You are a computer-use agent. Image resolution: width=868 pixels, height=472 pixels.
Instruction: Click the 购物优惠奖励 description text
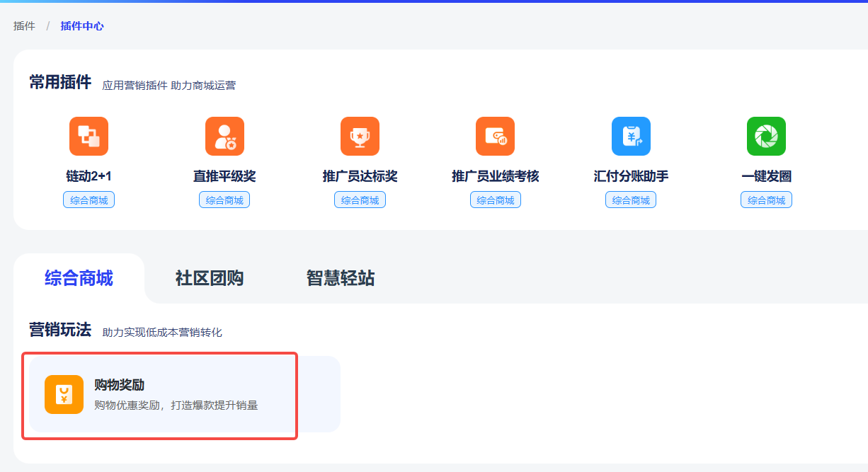pyautogui.click(x=176, y=405)
